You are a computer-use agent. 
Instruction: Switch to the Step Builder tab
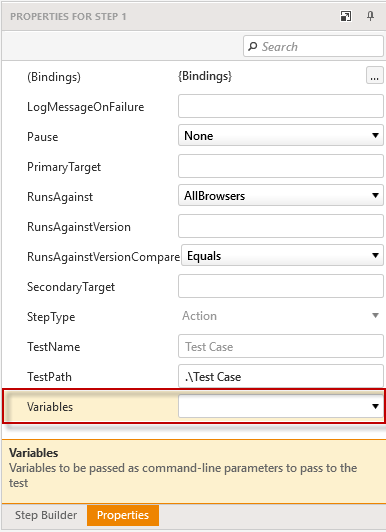tap(46, 515)
